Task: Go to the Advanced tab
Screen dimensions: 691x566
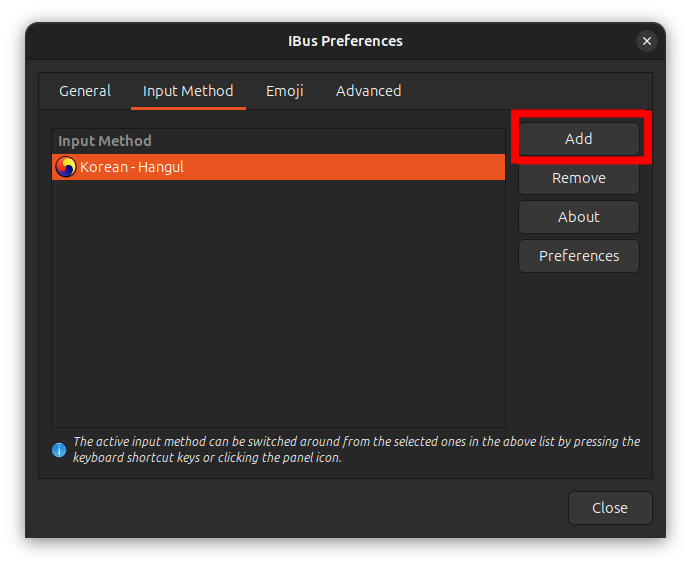Action: (368, 91)
